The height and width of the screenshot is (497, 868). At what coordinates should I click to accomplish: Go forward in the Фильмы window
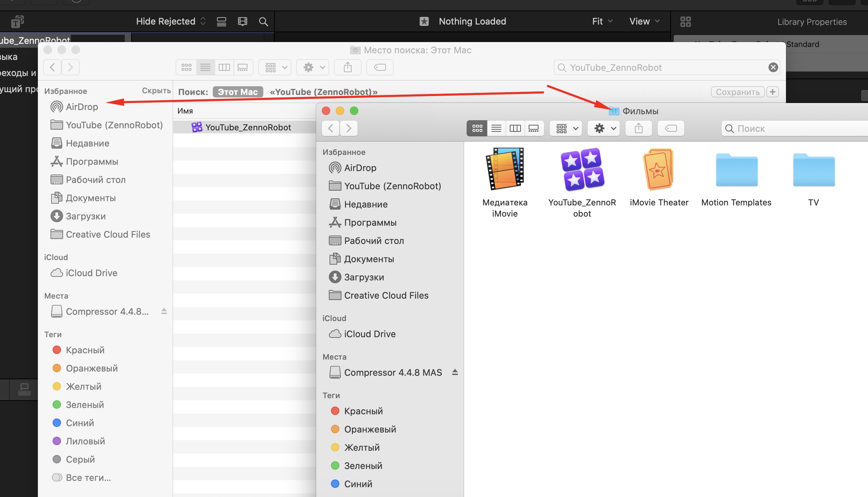[x=349, y=128]
